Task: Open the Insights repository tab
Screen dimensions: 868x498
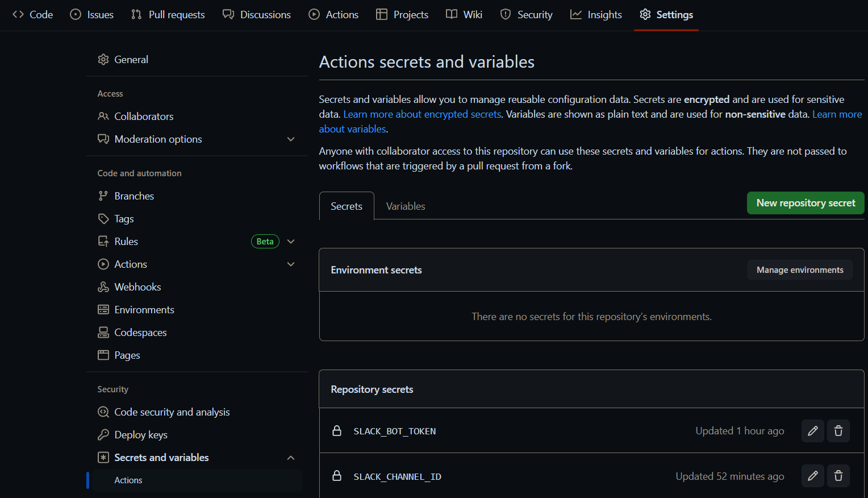Action: (596, 15)
